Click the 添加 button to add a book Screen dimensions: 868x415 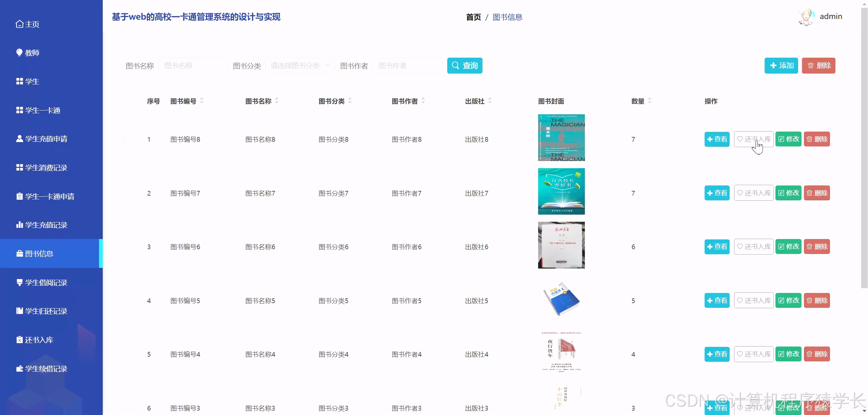pyautogui.click(x=781, y=65)
